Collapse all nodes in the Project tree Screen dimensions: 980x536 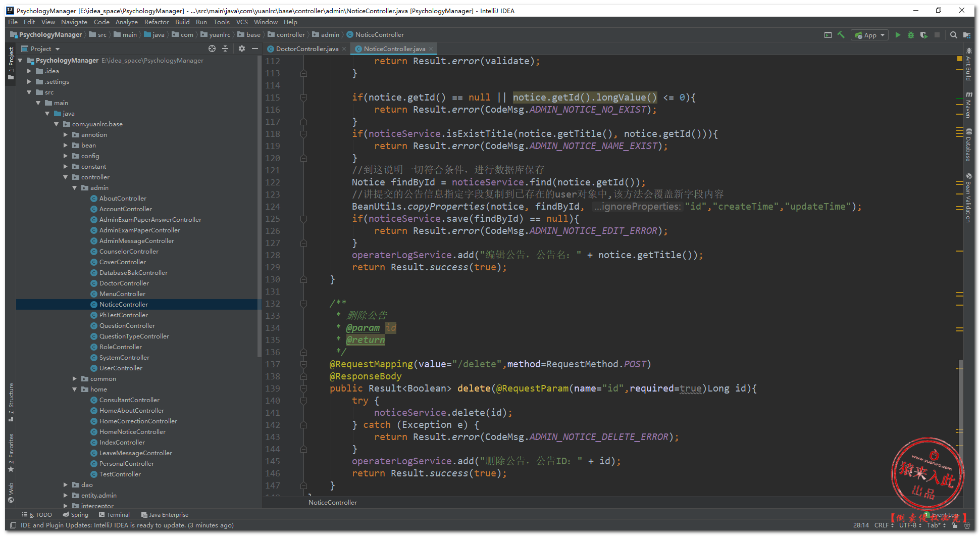[225, 48]
